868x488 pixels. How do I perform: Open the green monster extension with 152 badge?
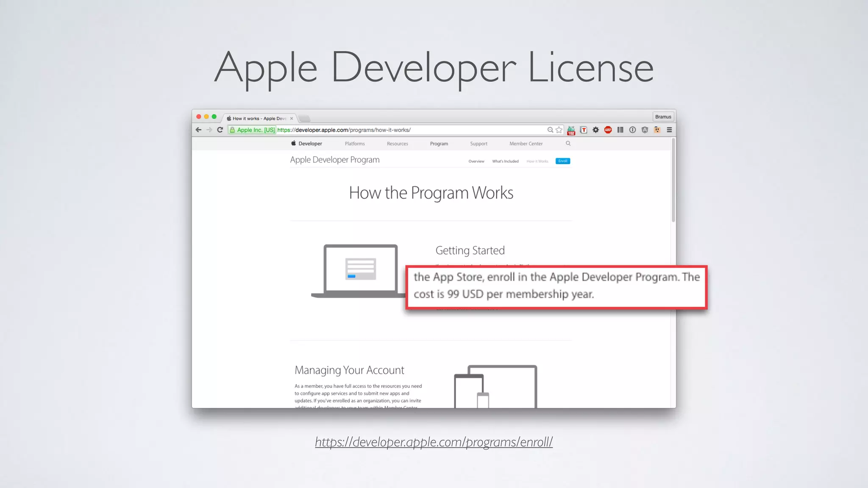click(x=571, y=130)
